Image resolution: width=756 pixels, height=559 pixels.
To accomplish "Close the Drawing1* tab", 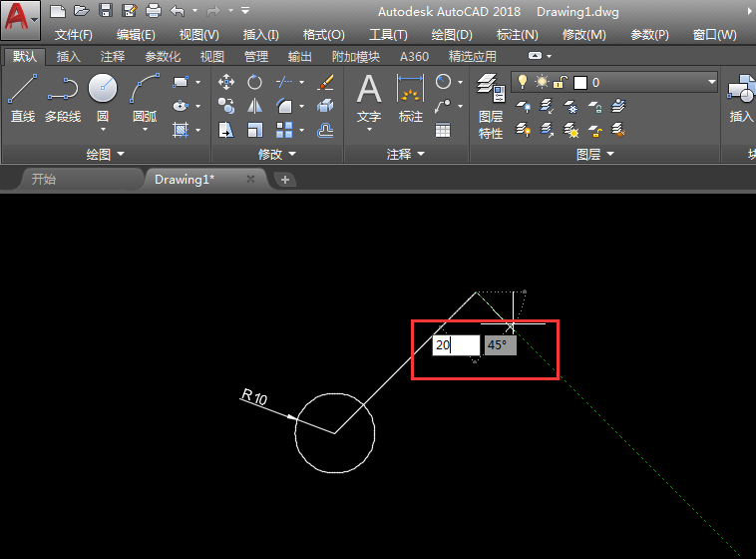I will [x=250, y=179].
